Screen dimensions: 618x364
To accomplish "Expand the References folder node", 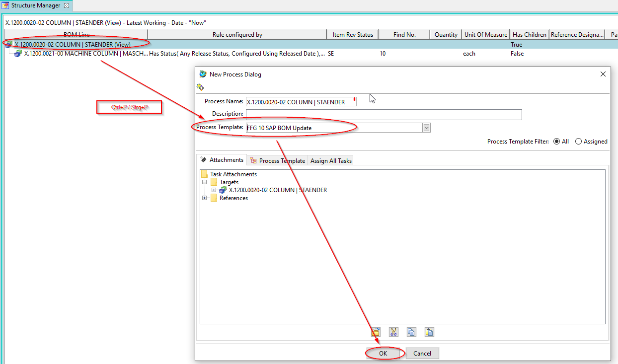I will tap(204, 198).
